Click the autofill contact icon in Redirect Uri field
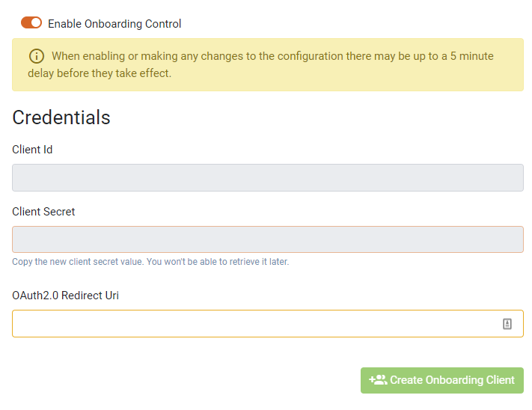532x410 pixels. pos(507,324)
